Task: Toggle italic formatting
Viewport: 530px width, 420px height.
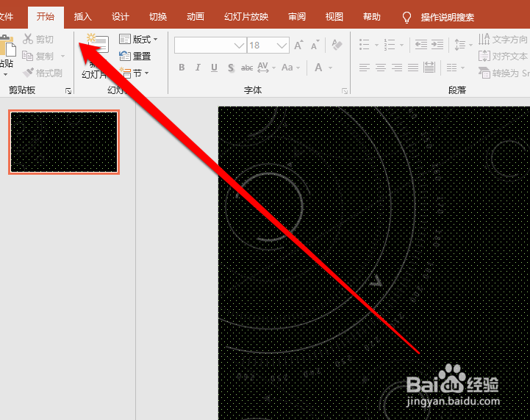Action: [198, 68]
